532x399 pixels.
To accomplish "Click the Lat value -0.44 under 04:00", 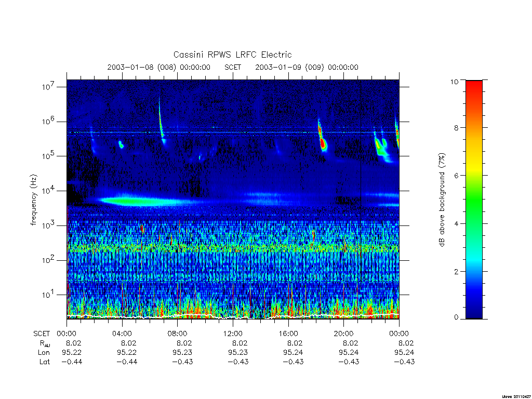I will tap(127, 362).
